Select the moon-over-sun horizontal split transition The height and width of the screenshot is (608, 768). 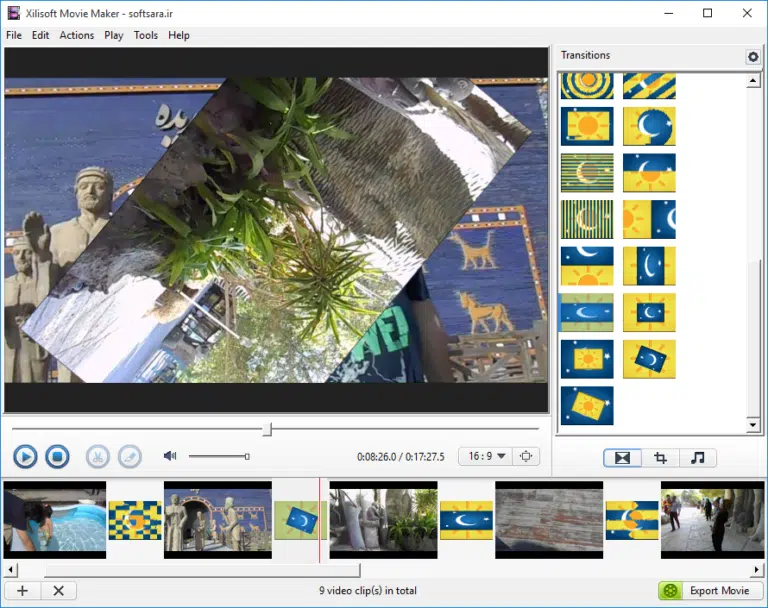tap(649, 173)
